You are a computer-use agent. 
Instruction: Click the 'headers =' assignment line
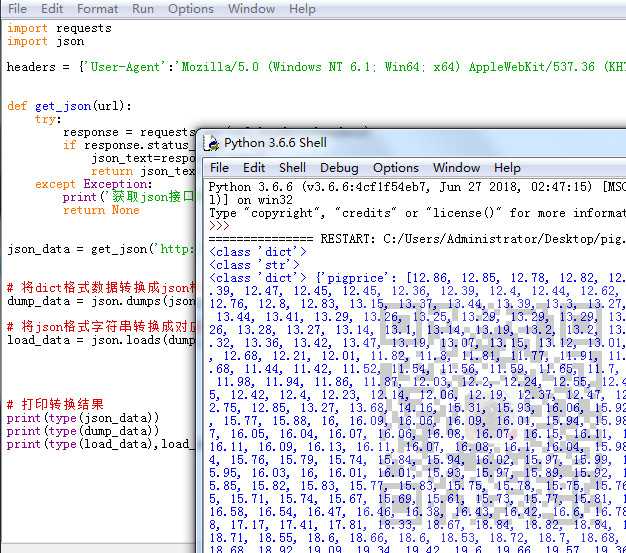316,67
